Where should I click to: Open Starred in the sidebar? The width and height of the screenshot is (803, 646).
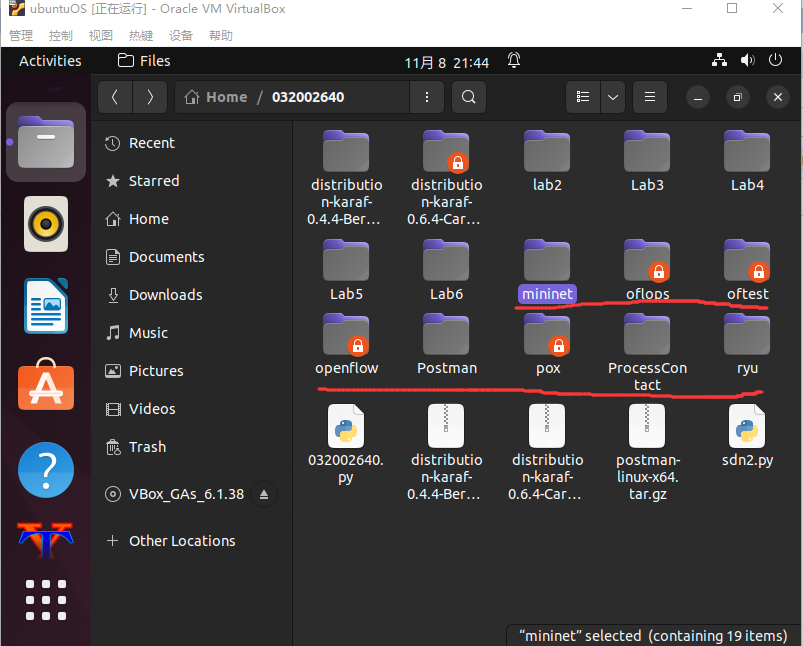point(192,181)
